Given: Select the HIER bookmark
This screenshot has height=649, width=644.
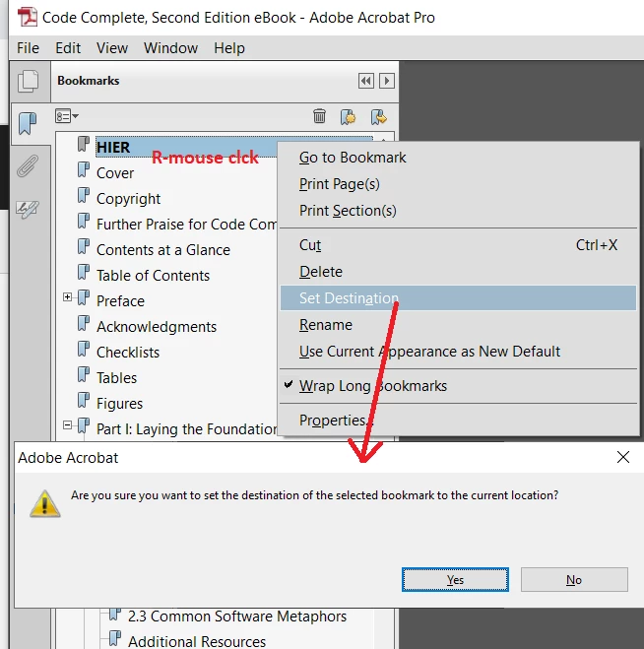Looking at the screenshot, I should tap(113, 148).
